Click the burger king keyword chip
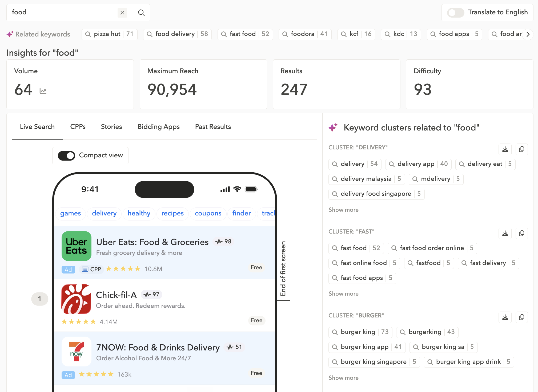 pyautogui.click(x=360, y=332)
